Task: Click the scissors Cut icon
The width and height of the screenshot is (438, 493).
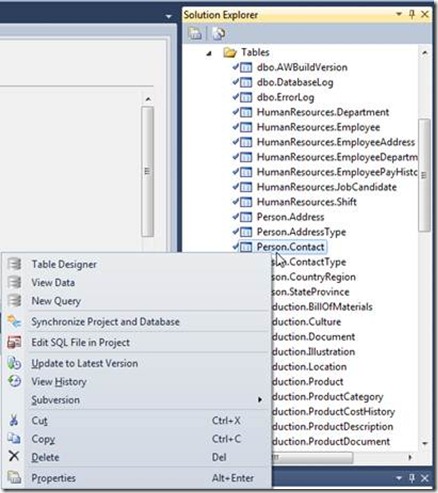Action: [14, 420]
